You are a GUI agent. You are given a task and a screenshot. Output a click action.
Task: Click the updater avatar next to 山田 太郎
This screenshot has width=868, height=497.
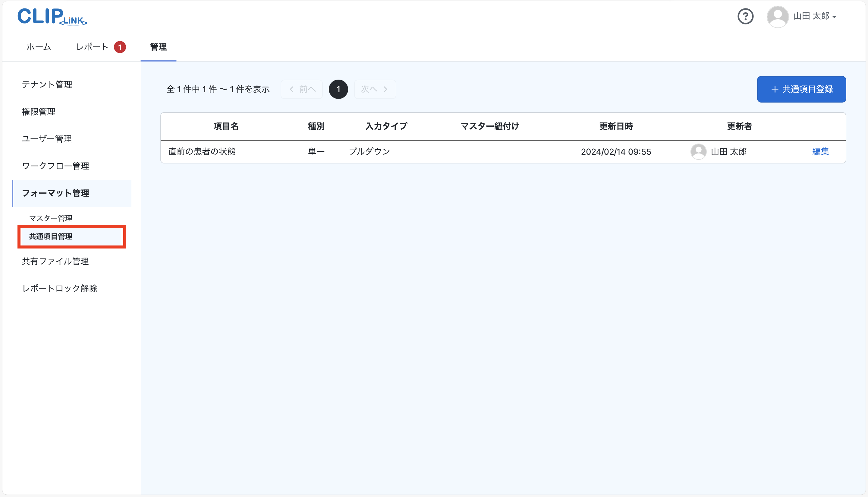(699, 152)
